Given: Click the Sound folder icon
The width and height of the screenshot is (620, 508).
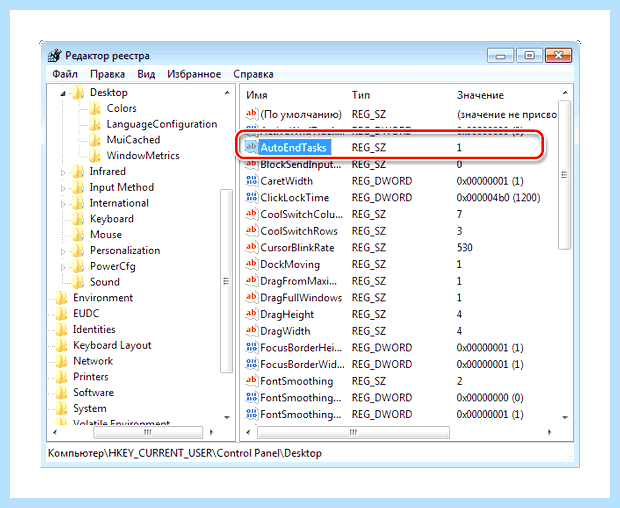Looking at the screenshot, I should pos(78,282).
